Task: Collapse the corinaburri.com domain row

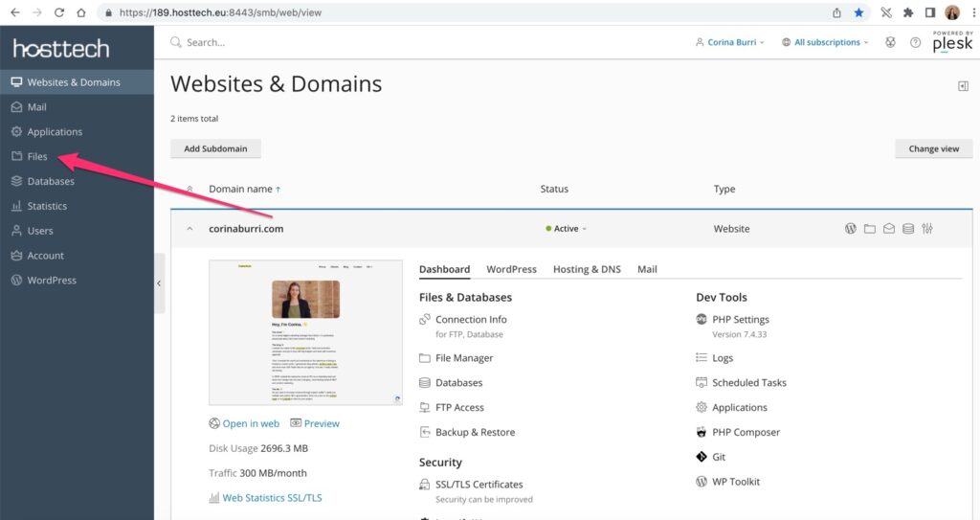Action: pyautogui.click(x=189, y=229)
